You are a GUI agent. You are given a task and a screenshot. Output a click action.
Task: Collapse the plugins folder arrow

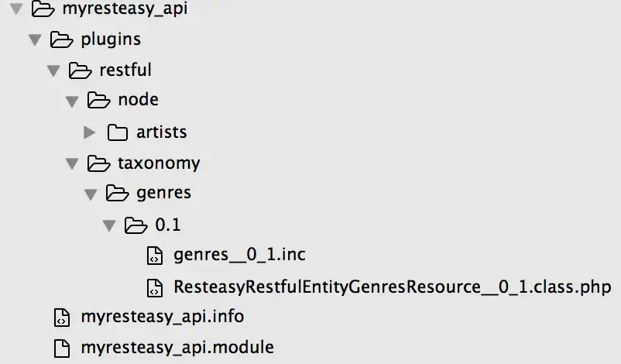coord(34,39)
